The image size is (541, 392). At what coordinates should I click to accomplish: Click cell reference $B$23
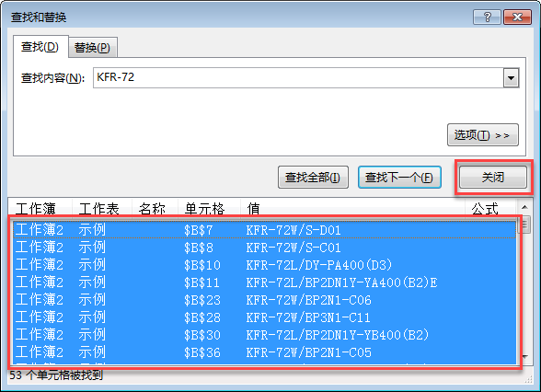click(x=201, y=300)
